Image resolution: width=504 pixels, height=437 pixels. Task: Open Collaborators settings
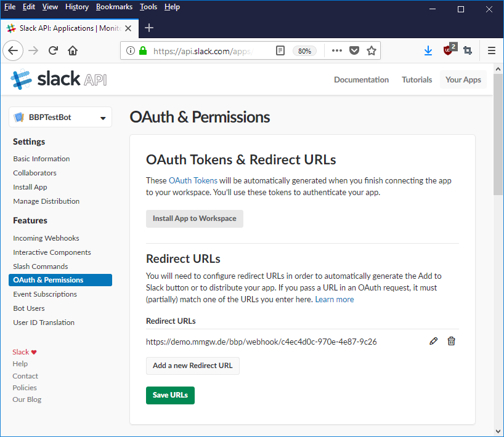coord(35,173)
